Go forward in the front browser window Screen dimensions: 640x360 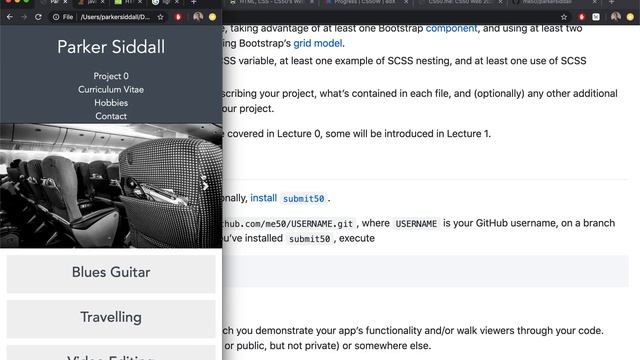[x=24, y=17]
